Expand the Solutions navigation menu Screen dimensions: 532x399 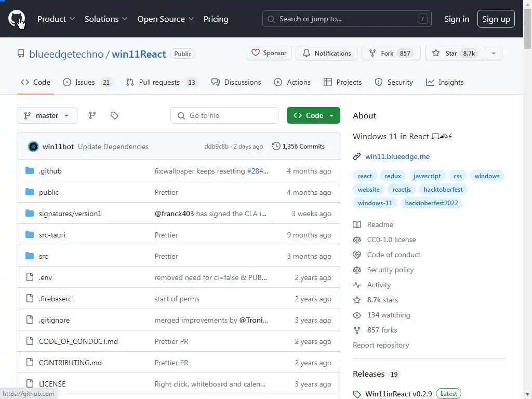click(106, 19)
